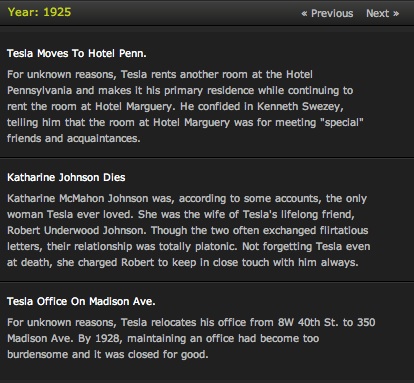Click the « arrow beside Previous

(x=304, y=14)
